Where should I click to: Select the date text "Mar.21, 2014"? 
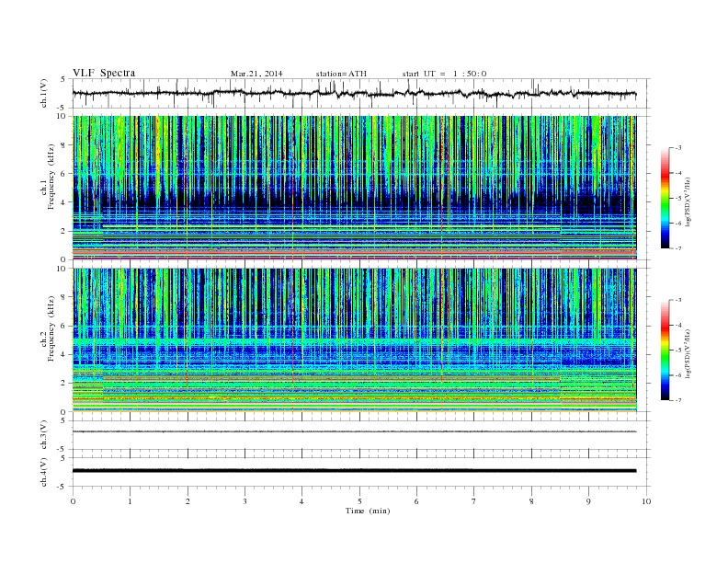point(256,74)
